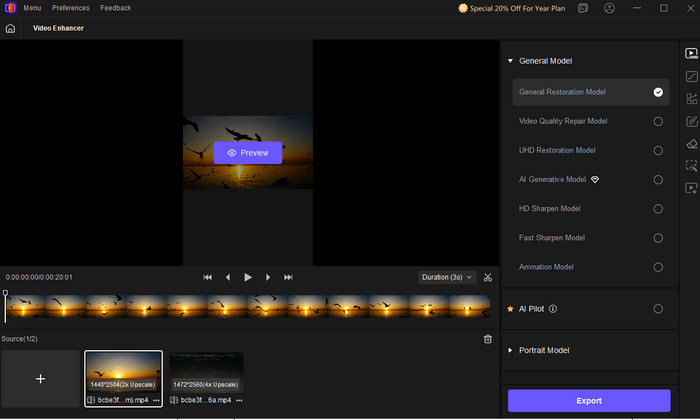The height and width of the screenshot is (420, 700).
Task: Select General Restoration Model radio
Action: tap(658, 92)
